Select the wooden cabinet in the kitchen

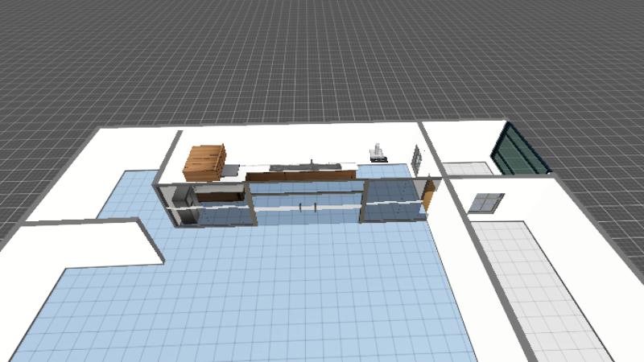coord(204,161)
